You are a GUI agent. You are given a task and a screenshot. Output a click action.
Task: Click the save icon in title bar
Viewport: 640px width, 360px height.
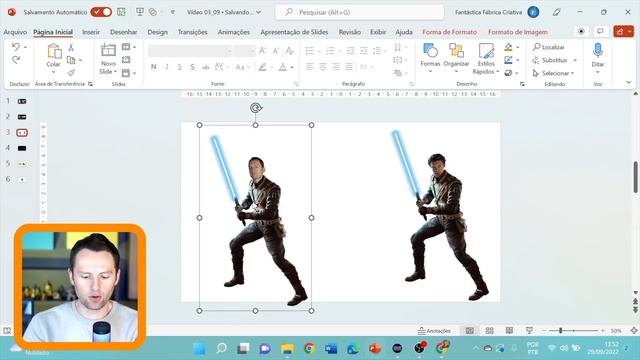121,12
